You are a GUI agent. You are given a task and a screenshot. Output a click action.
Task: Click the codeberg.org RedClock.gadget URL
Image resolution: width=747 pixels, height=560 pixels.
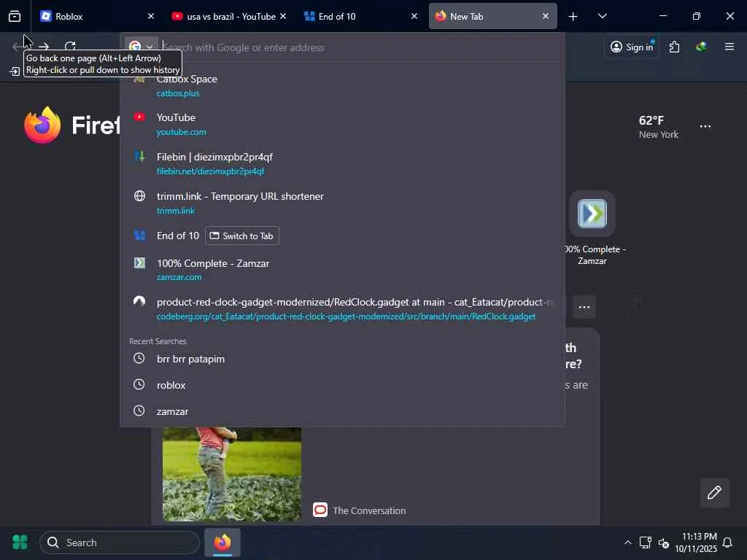[x=347, y=316]
